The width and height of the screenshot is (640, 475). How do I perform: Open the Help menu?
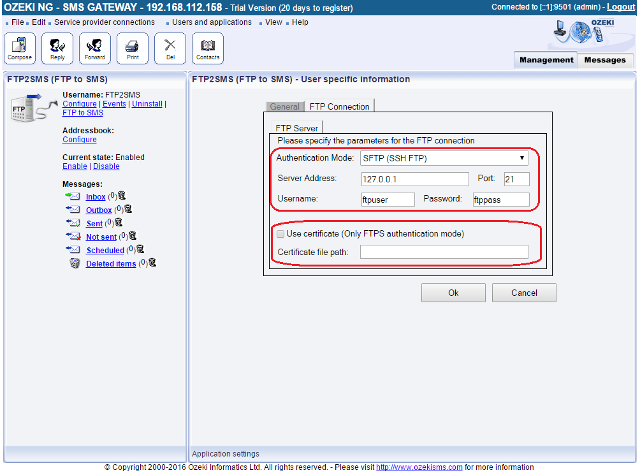click(x=300, y=22)
